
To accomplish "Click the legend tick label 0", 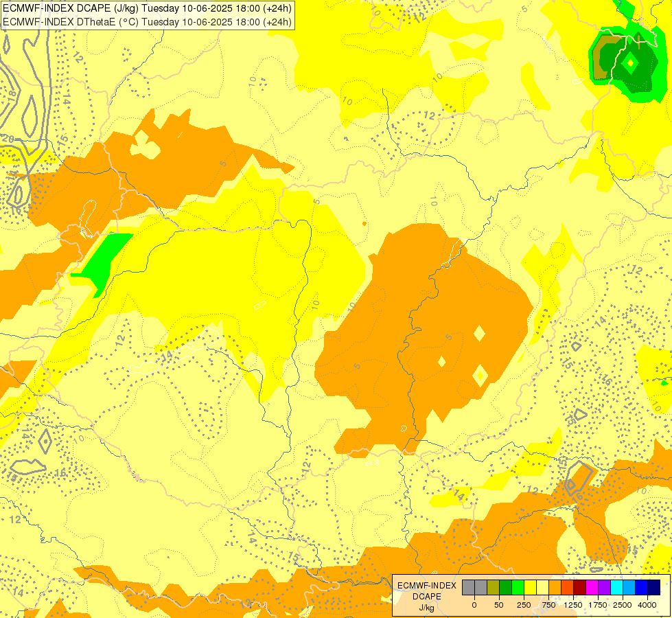I will tap(474, 605).
